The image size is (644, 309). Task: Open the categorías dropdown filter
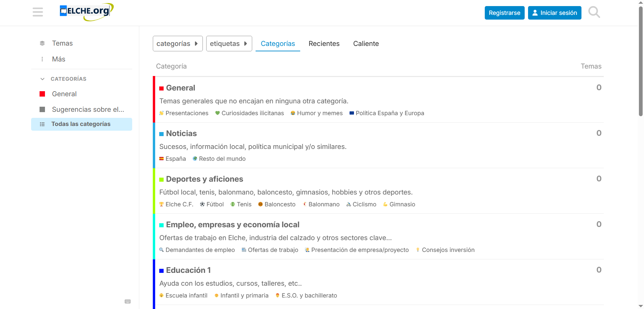(x=178, y=44)
